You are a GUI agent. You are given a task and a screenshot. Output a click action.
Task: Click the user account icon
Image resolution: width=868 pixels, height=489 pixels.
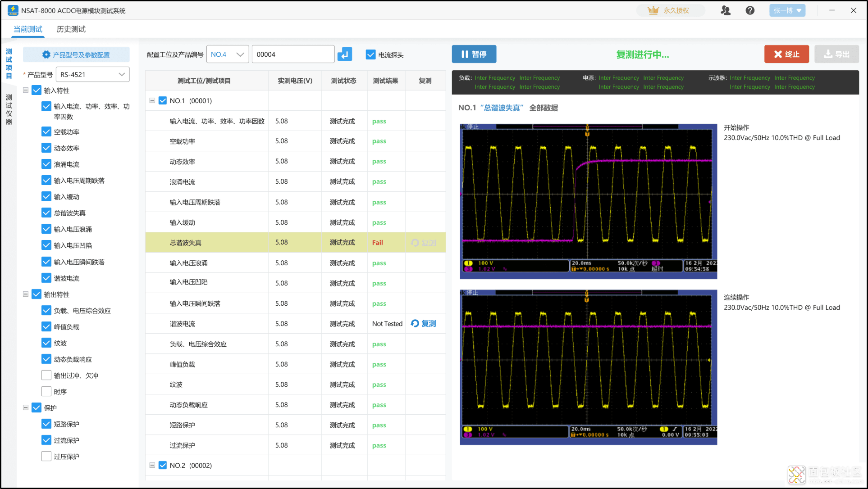pyautogui.click(x=726, y=10)
